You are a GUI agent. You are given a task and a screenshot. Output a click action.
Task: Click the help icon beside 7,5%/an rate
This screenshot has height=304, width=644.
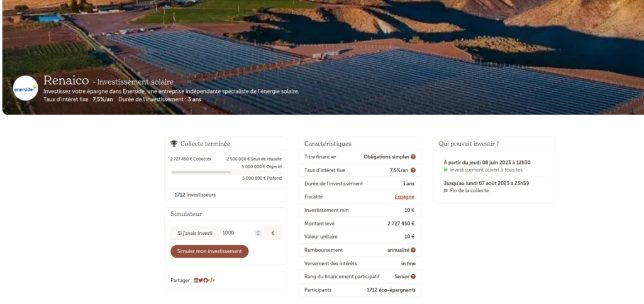pyautogui.click(x=413, y=170)
